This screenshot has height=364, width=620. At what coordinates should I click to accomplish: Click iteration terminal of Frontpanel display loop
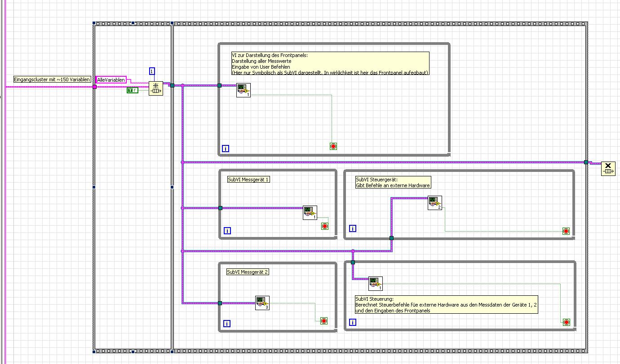(x=226, y=149)
